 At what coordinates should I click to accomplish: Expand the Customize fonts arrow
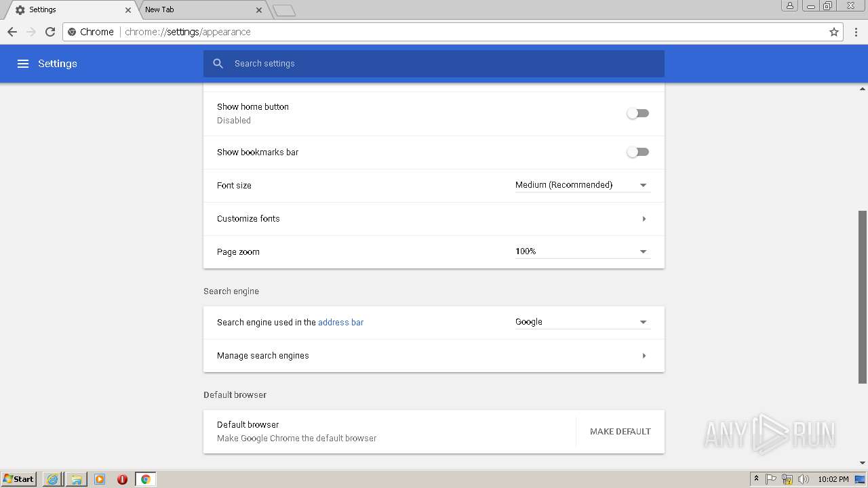644,219
